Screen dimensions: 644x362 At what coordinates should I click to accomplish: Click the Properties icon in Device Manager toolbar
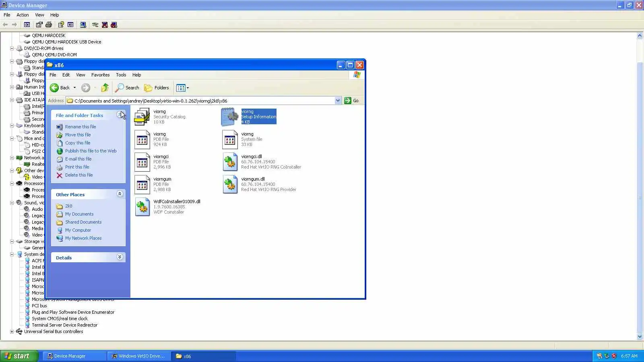(x=39, y=25)
